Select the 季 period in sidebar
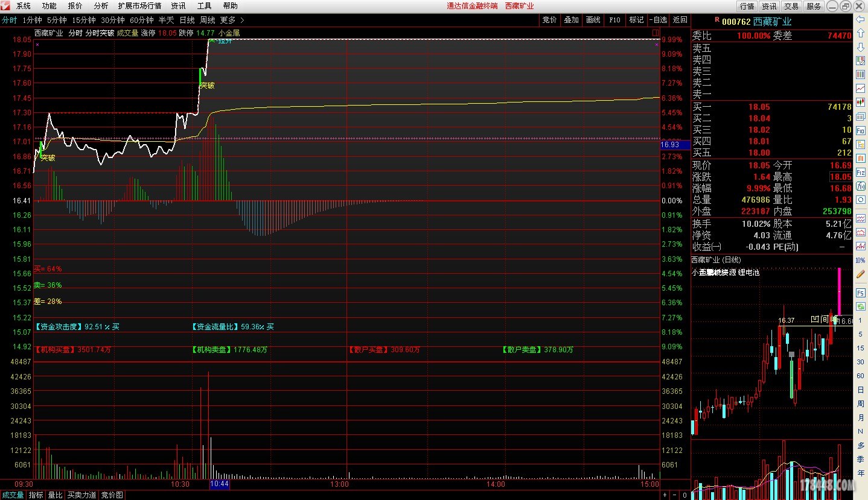The image size is (868, 500). point(861,459)
